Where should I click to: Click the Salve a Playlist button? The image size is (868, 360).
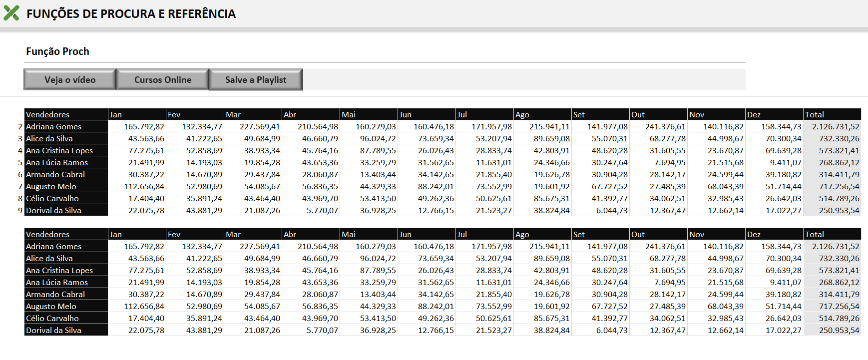pyautogui.click(x=256, y=79)
